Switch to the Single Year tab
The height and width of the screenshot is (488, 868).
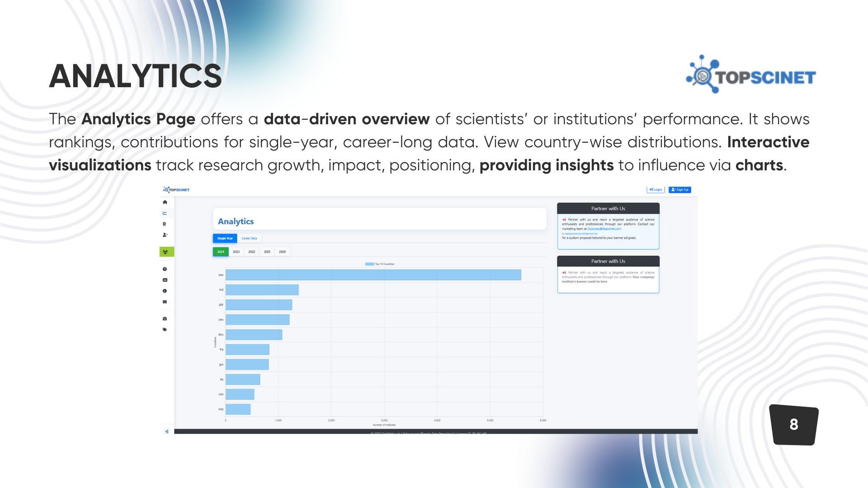(x=225, y=238)
